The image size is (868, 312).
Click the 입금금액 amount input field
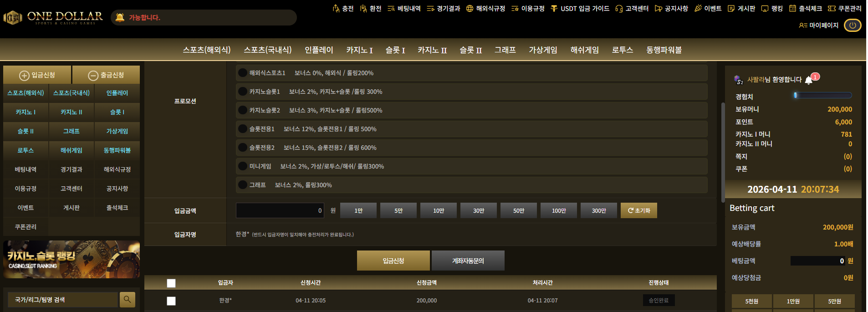280,210
